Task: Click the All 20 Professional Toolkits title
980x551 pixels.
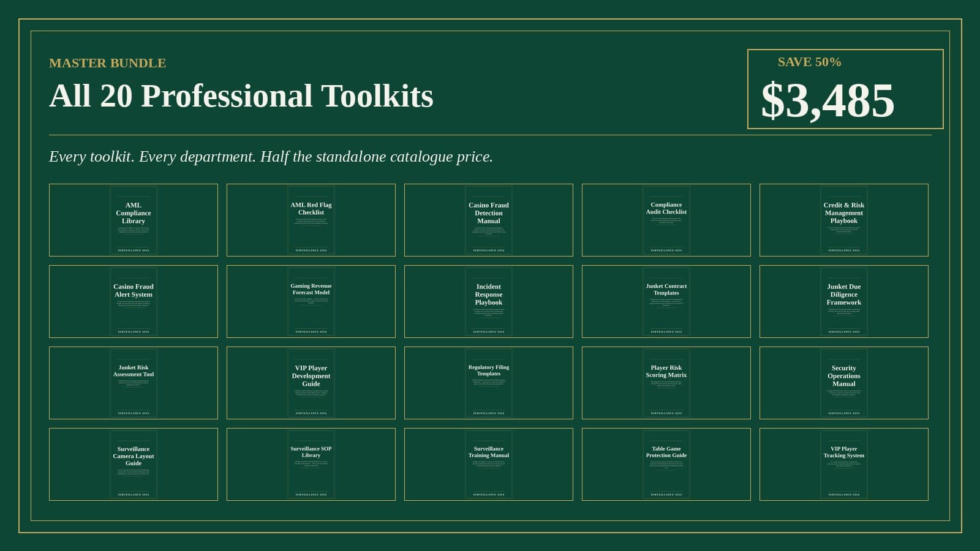Action: pyautogui.click(x=241, y=96)
